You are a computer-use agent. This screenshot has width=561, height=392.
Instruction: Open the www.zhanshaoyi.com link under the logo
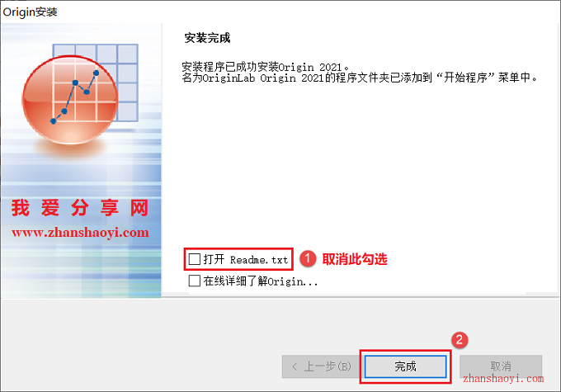(80, 233)
